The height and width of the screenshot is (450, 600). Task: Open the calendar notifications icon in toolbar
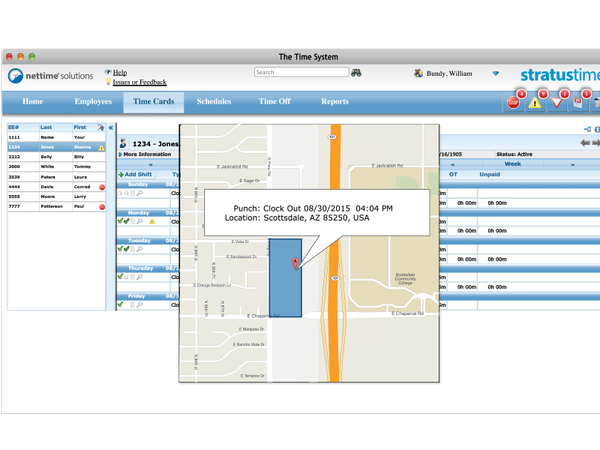[578, 103]
